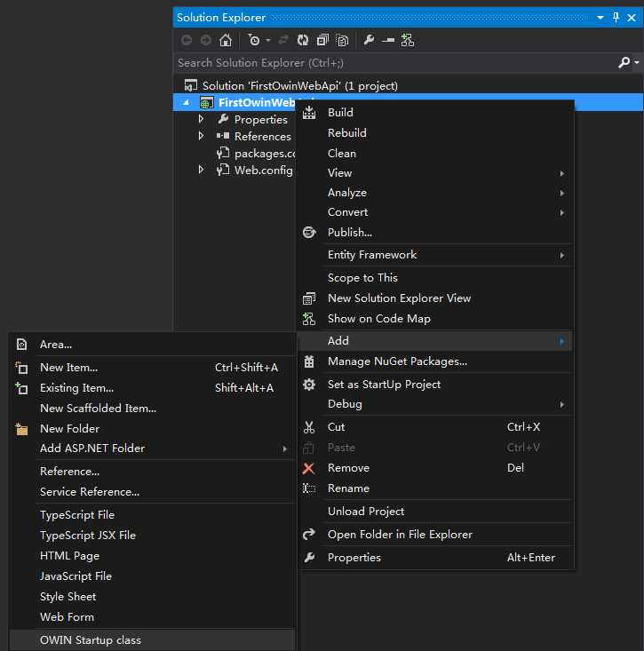The width and height of the screenshot is (644, 651).
Task: Click the Forward navigation arrow icon
Action: click(x=205, y=40)
